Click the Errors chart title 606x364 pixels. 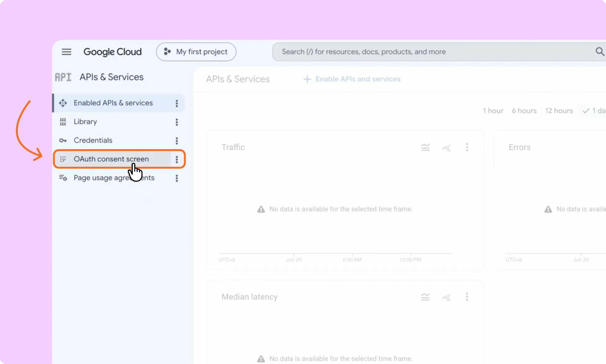[x=519, y=147]
